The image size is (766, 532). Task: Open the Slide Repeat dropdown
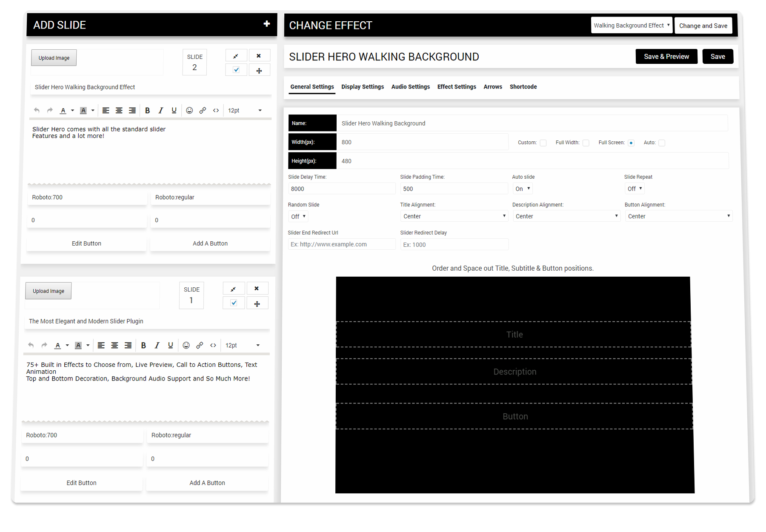click(635, 189)
